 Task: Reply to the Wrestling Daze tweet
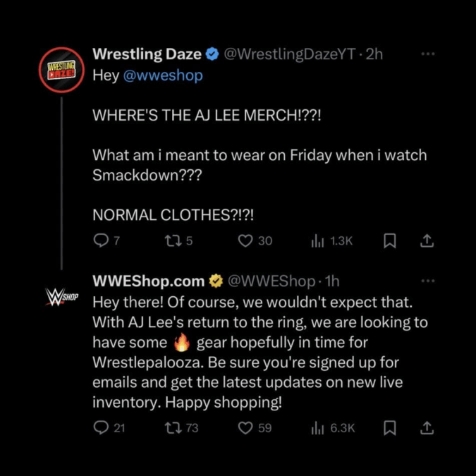[x=101, y=241]
